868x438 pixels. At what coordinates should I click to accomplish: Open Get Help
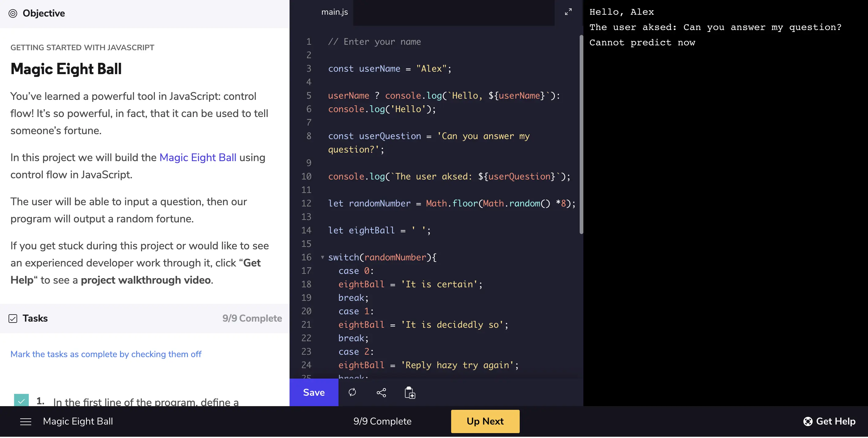coord(829,421)
